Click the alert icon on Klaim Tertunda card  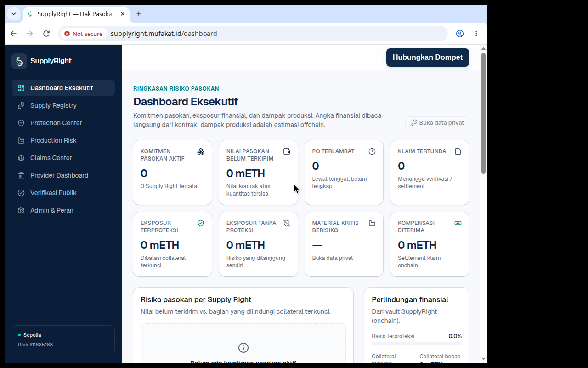(x=458, y=151)
